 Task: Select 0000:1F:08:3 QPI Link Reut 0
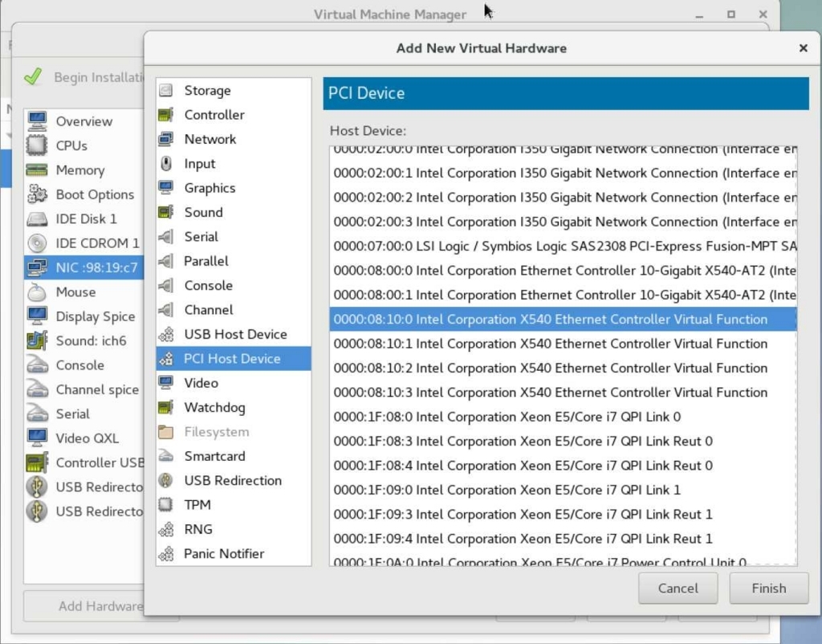[x=563, y=441]
